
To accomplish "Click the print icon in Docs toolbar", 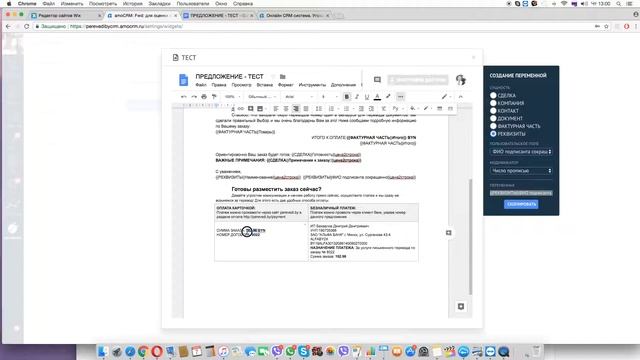I will click(x=204, y=97).
